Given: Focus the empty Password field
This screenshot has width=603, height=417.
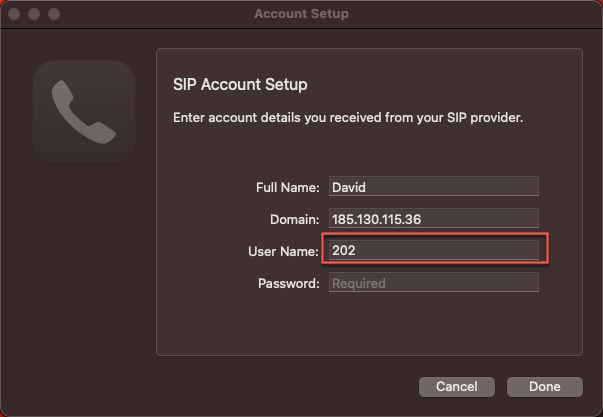Looking at the screenshot, I should click(432, 283).
